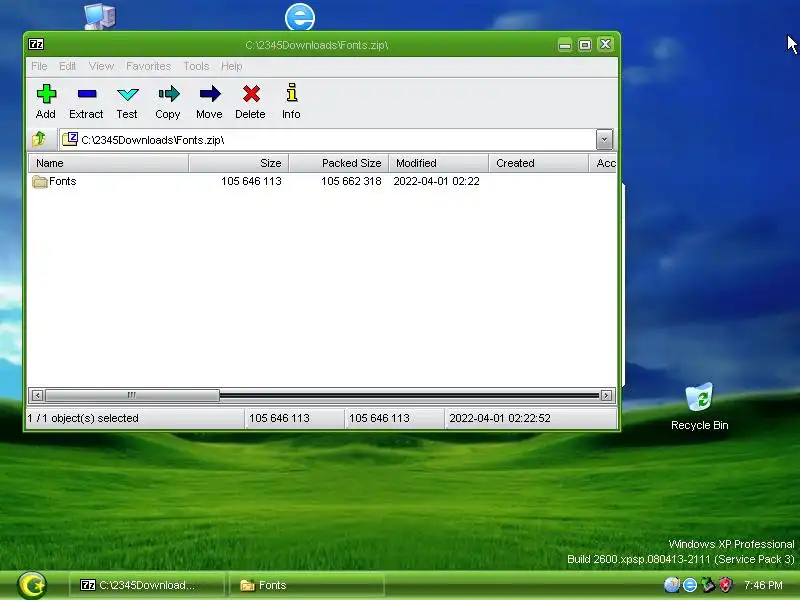Viewport: 800px width, 600px height.
Task: Switch to 7-Zip taskbar button
Action: tap(147, 585)
